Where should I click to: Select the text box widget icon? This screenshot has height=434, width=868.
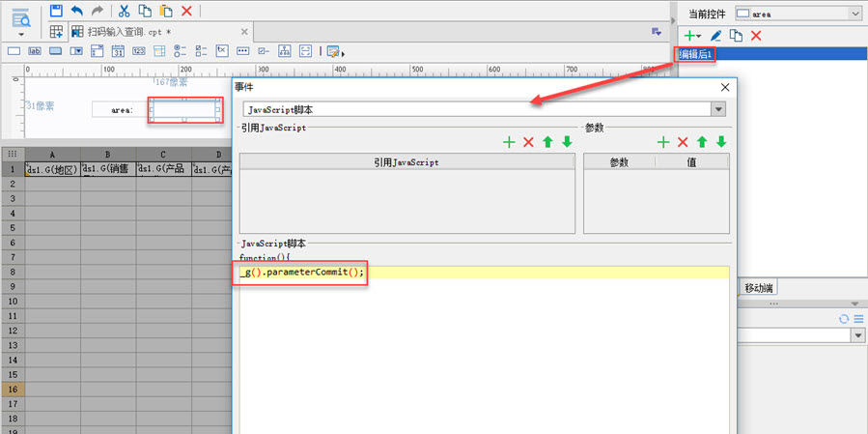pos(14,51)
